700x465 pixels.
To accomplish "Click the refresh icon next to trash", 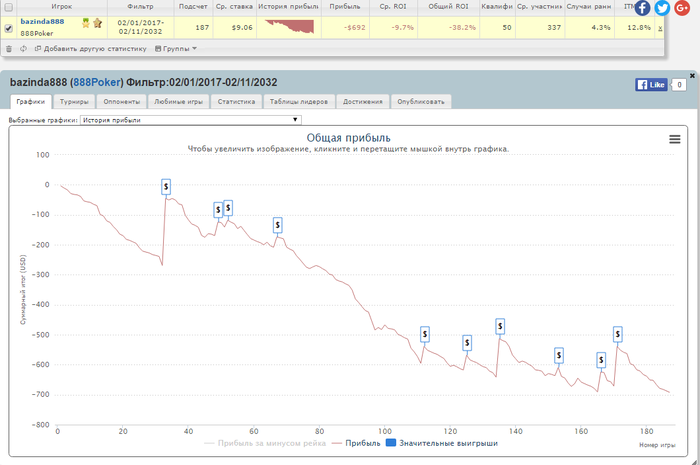I will click(23, 49).
